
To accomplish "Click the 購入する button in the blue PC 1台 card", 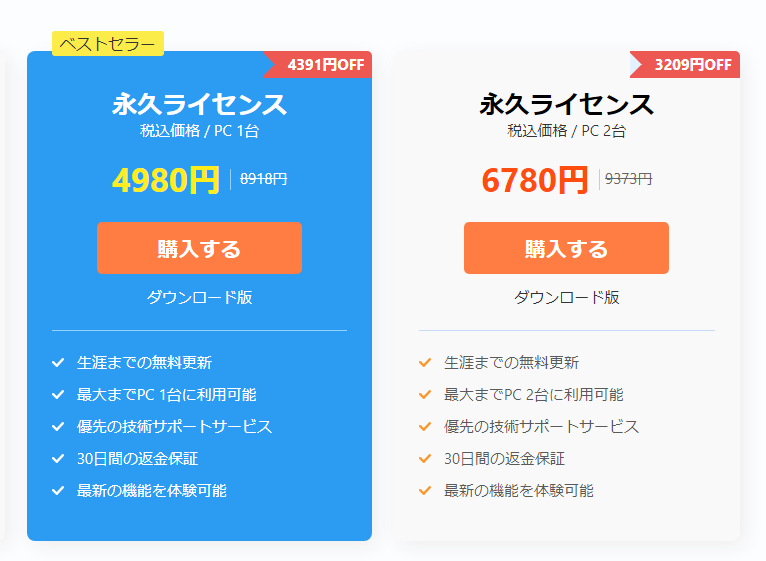I will (199, 248).
